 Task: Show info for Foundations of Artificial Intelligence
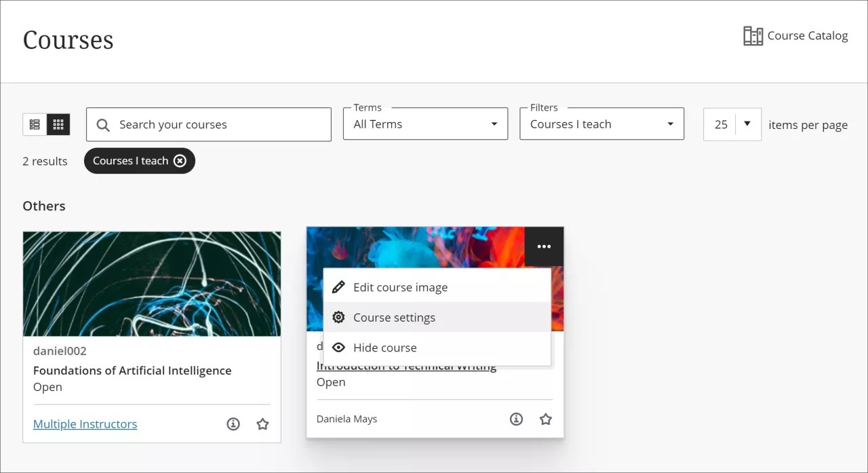click(x=233, y=424)
